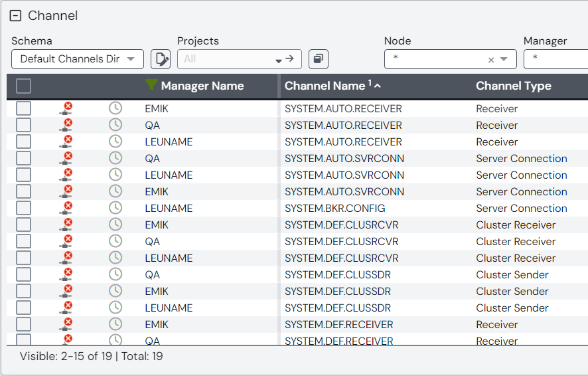
Task: Click error status icon for LEUNAME SYSTEM.AUTO.RECEIVER
Action: pos(66,142)
